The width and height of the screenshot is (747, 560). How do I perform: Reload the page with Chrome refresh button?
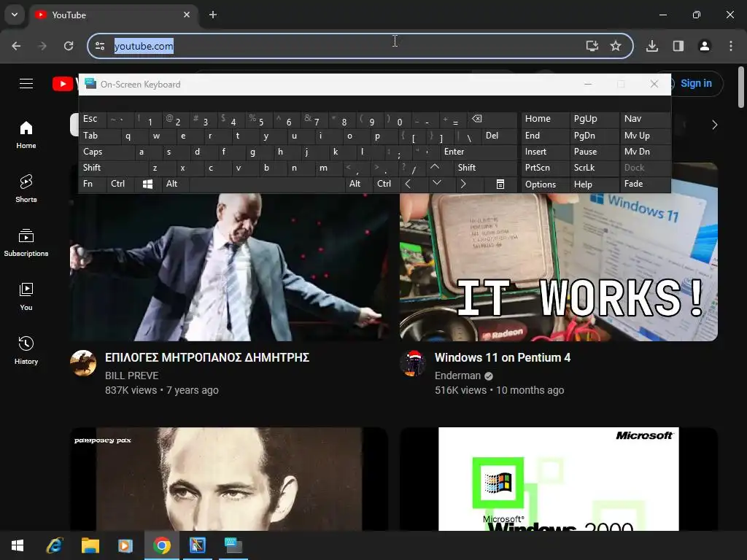[69, 46]
